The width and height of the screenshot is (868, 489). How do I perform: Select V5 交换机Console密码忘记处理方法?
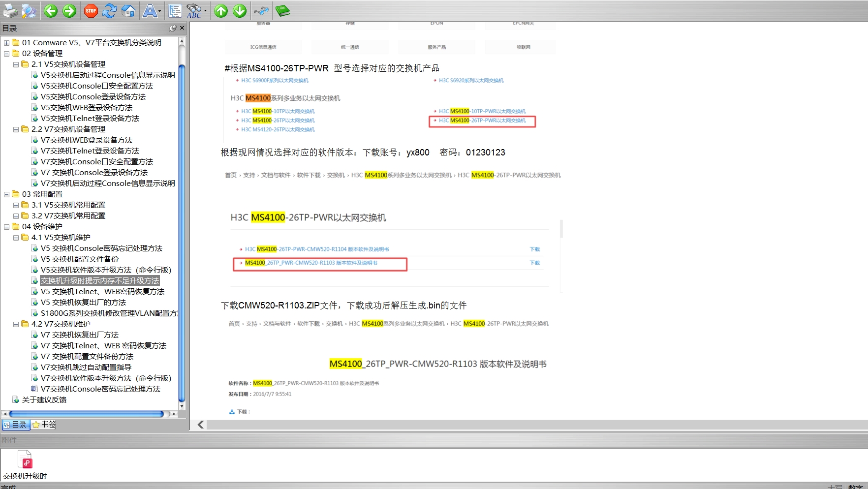pyautogui.click(x=101, y=248)
